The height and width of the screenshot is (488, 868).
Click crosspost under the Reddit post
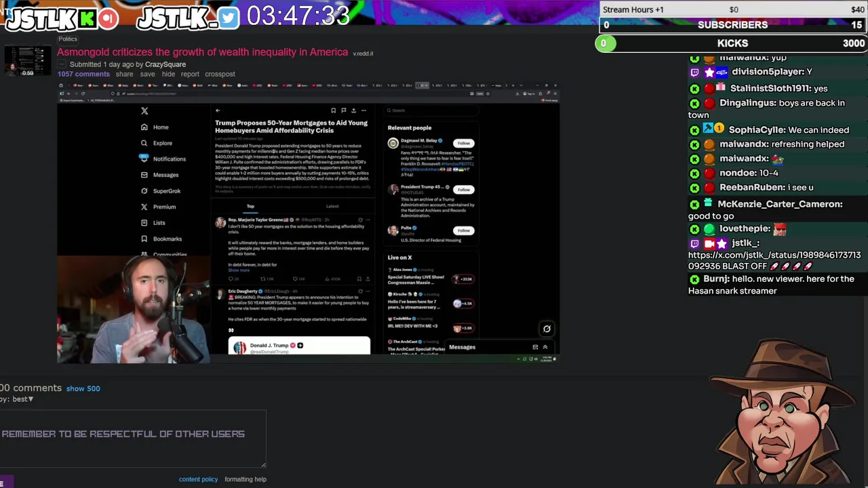tap(220, 74)
